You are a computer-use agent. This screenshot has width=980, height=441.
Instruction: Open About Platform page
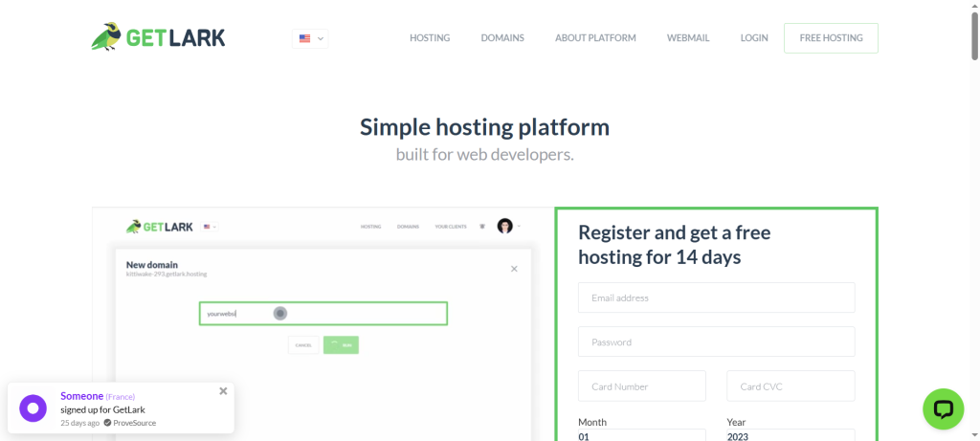pos(595,38)
